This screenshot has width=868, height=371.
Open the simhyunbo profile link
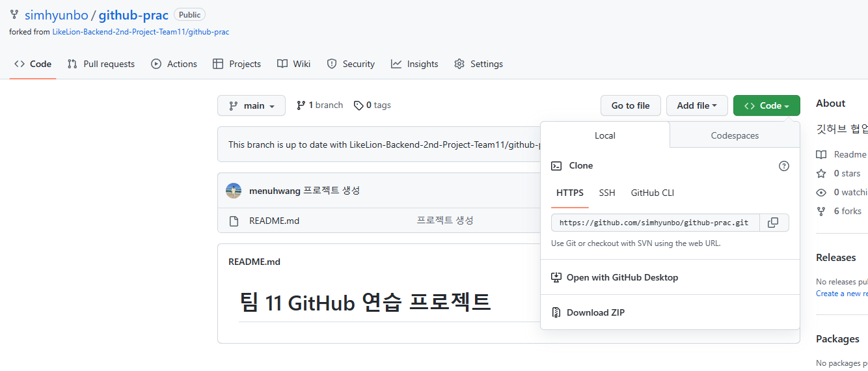click(x=57, y=14)
